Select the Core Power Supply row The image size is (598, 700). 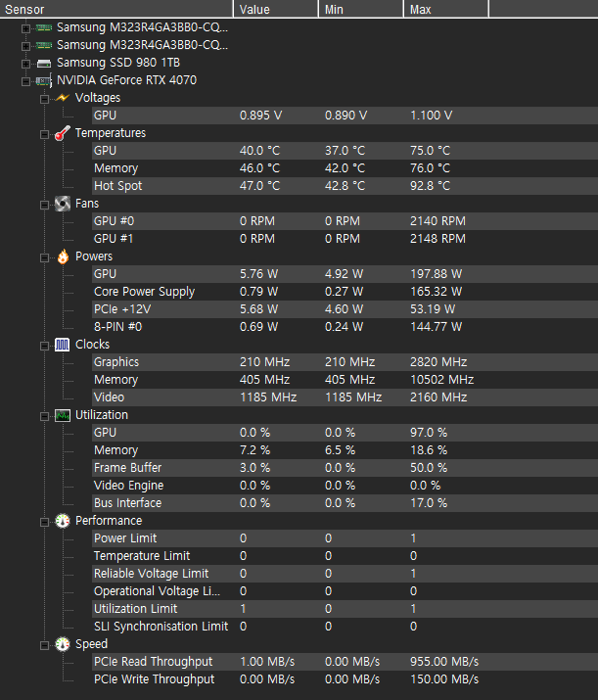coord(345,292)
